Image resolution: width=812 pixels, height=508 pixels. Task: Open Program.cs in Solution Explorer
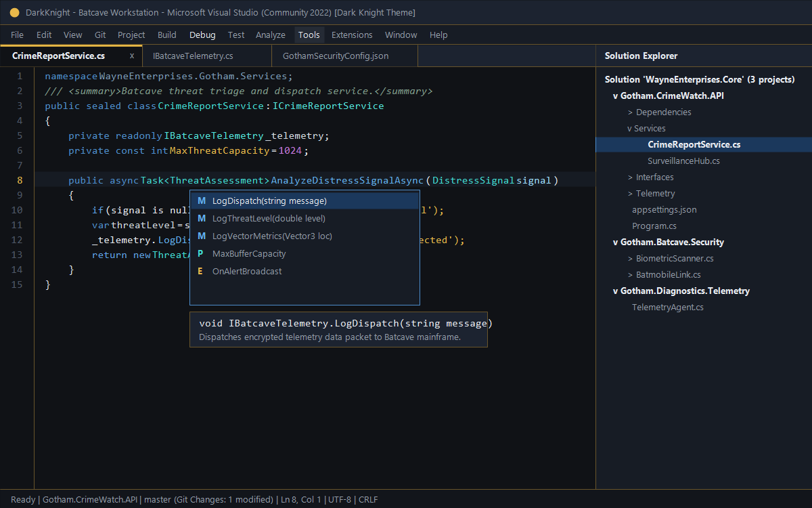(x=654, y=226)
